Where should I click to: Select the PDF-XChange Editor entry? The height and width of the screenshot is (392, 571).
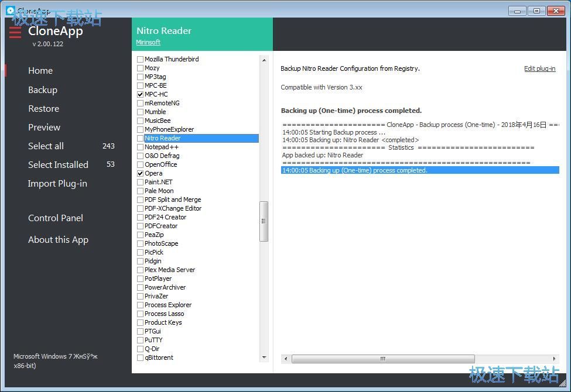(x=173, y=208)
